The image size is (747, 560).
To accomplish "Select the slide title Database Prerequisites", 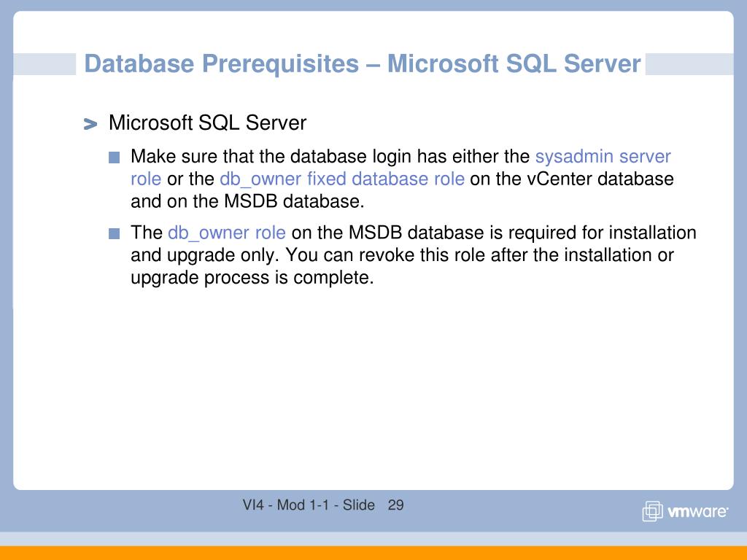I will coord(222,64).
